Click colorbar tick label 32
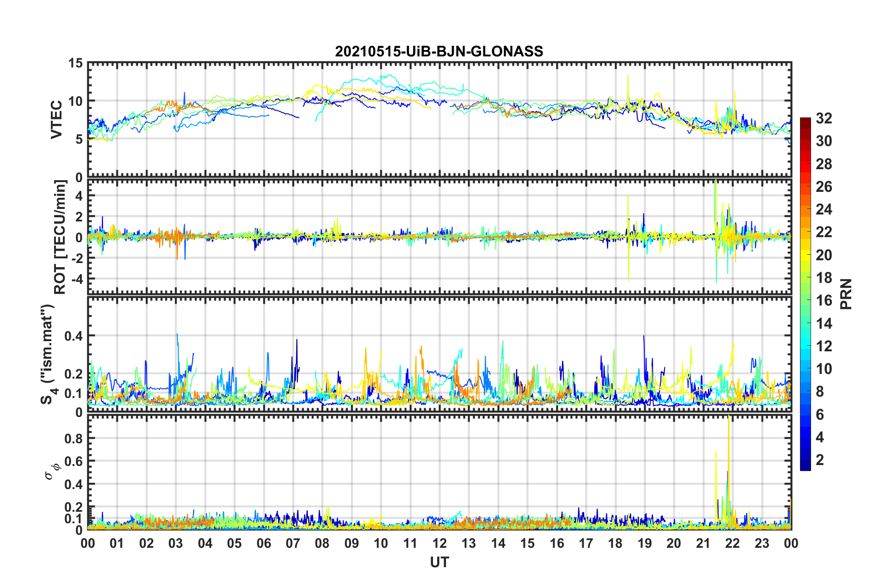Image resolution: width=879 pixels, height=588 pixels. pos(824,118)
